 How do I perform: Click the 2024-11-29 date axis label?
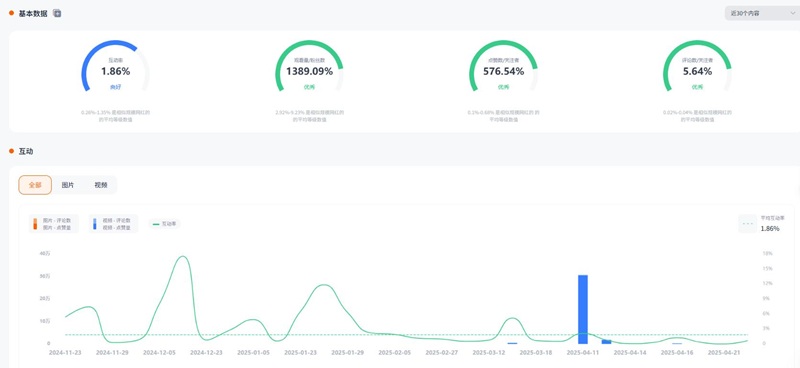(x=112, y=353)
